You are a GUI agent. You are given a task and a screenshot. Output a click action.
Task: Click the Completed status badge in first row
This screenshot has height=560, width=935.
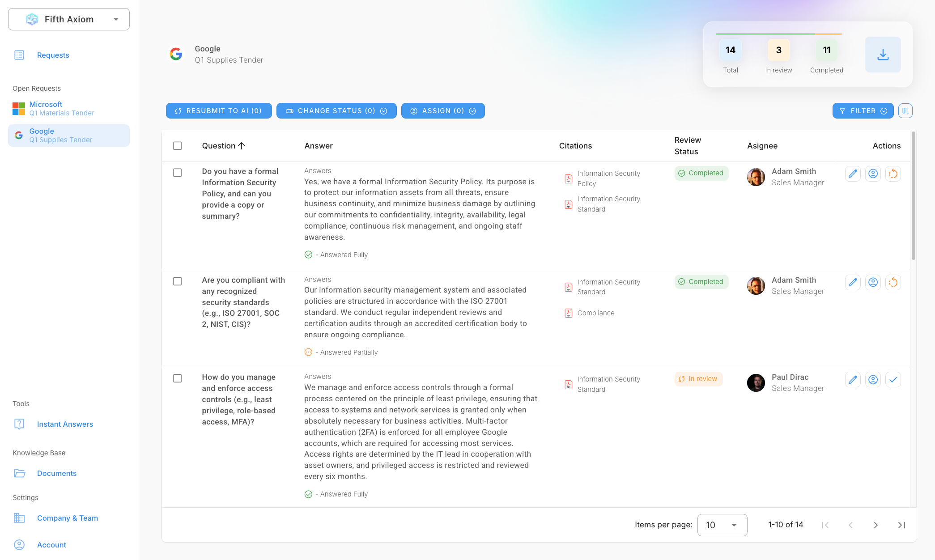pyautogui.click(x=701, y=173)
